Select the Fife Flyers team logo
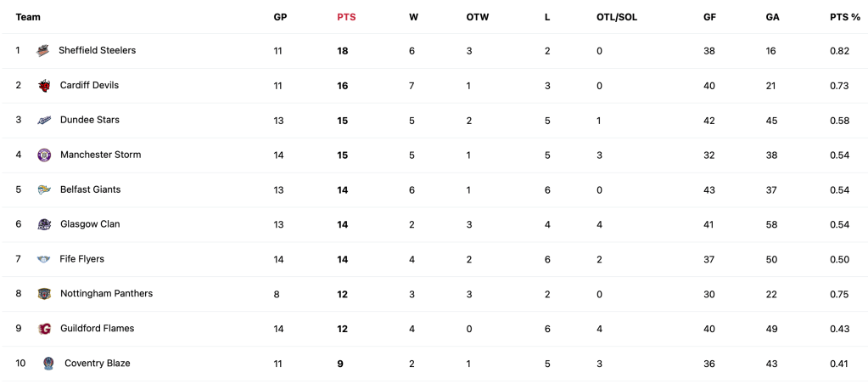 44,259
